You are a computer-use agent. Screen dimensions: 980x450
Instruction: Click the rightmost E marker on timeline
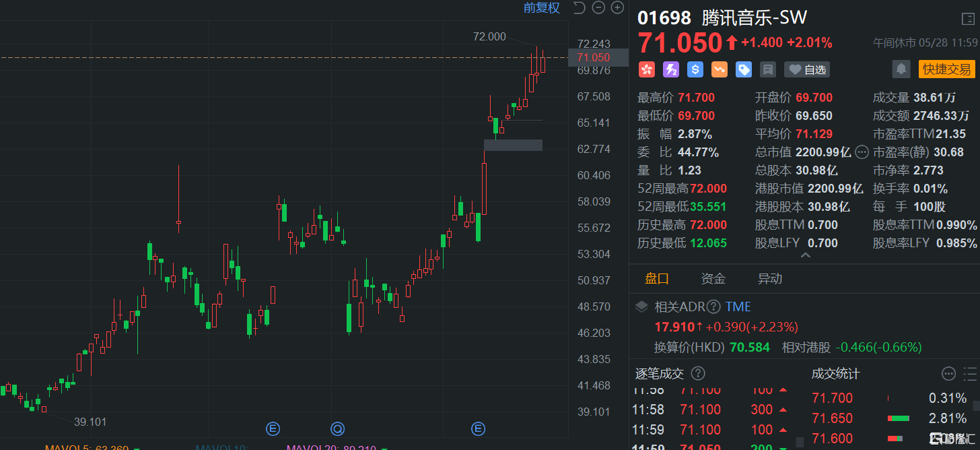pyautogui.click(x=478, y=428)
